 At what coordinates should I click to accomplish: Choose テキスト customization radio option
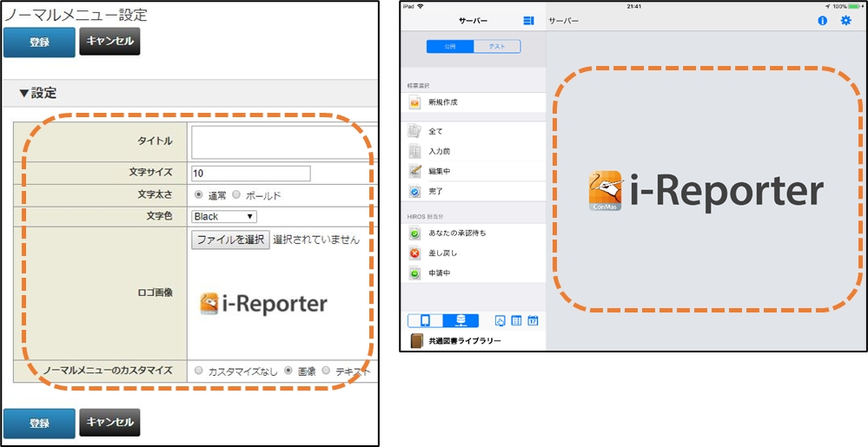click(326, 371)
